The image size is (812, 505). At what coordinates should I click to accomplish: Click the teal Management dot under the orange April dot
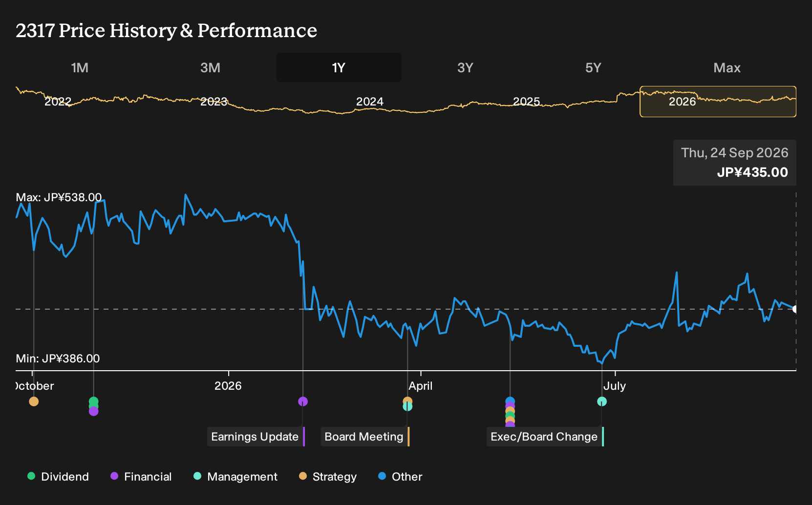(407, 407)
